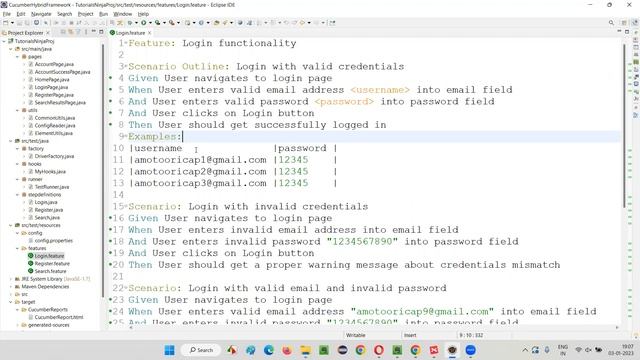Viewport: 640px width, 360px height.
Task: Collapse the utils package
Action: [18, 110]
